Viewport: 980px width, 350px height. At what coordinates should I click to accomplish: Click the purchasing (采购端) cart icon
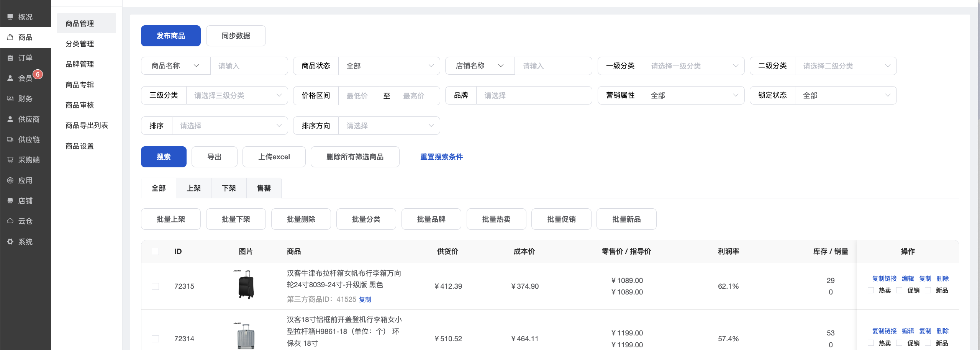[10, 160]
